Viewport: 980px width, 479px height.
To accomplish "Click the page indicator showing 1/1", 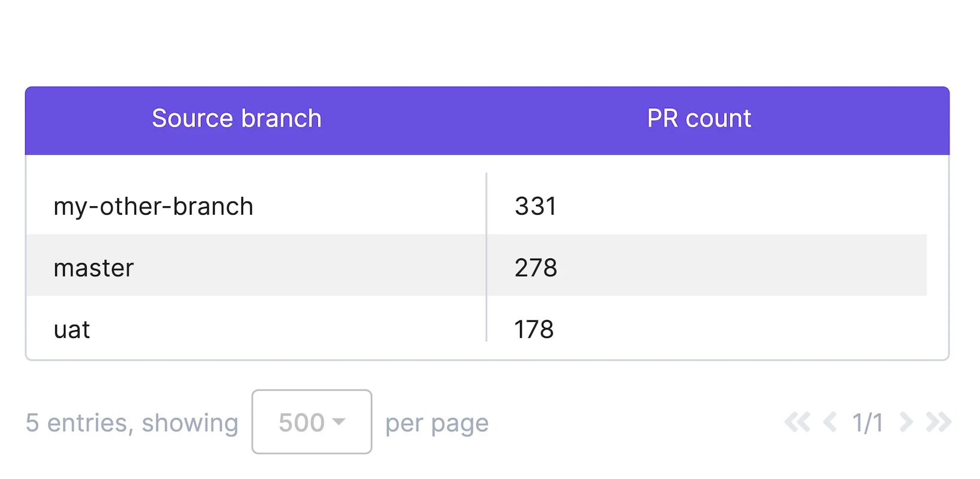I will click(x=869, y=422).
